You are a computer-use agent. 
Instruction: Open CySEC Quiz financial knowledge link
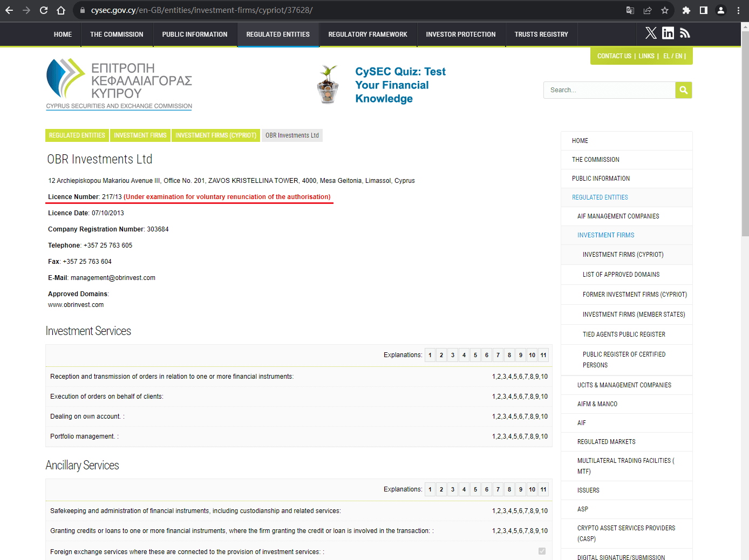click(x=400, y=85)
